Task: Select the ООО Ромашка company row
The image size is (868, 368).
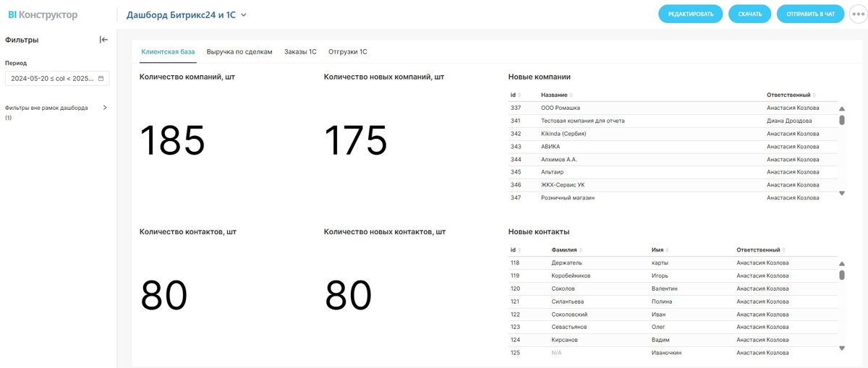Action: pyautogui.click(x=673, y=108)
